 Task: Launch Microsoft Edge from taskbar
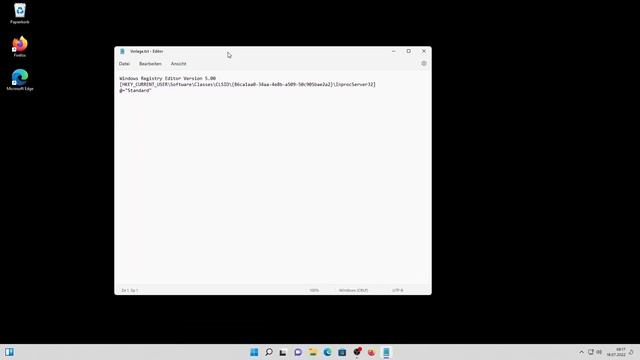tap(327, 352)
